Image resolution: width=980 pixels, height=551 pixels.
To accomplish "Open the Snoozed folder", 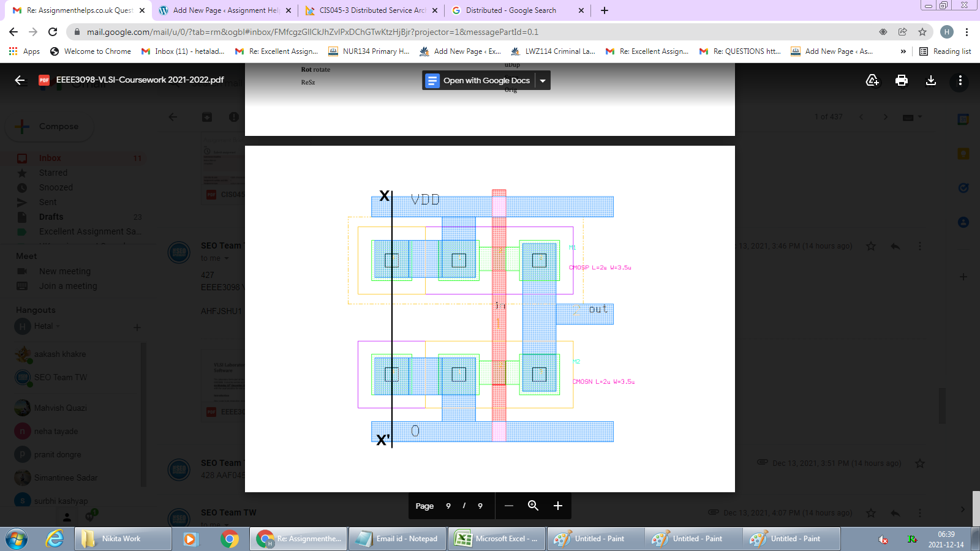I will 56,187.
